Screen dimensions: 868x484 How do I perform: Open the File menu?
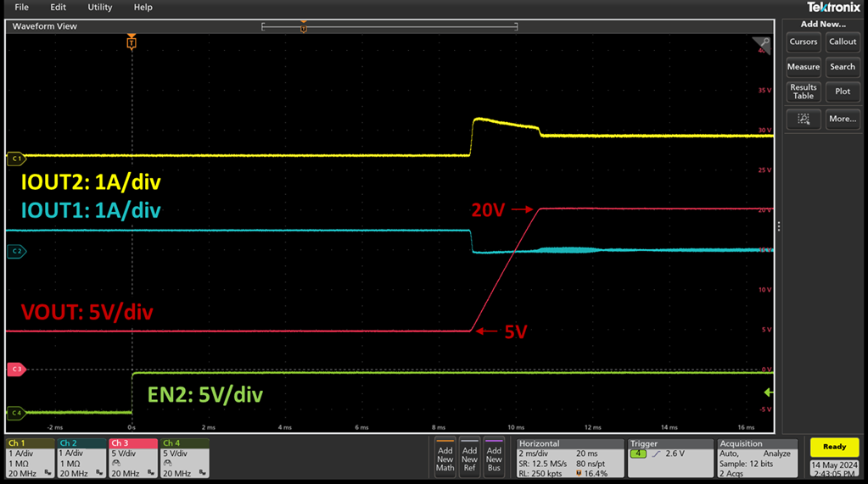click(x=21, y=8)
